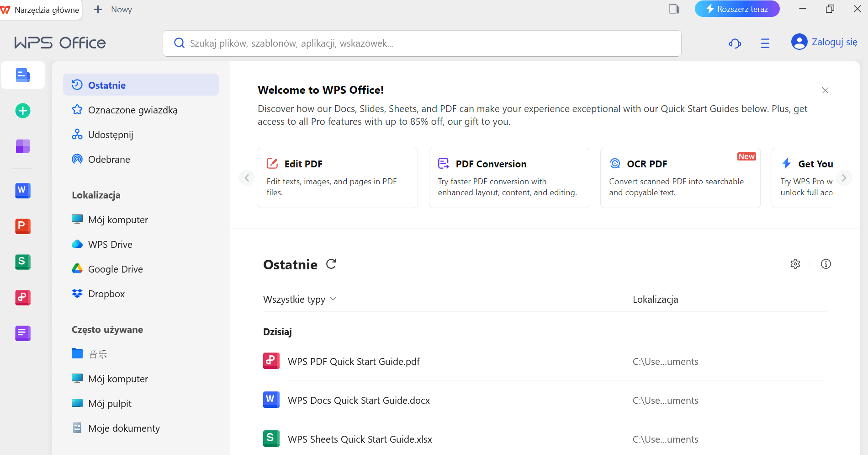
Task: Select the WPS Presentation icon in sidebar
Action: [x=22, y=226]
